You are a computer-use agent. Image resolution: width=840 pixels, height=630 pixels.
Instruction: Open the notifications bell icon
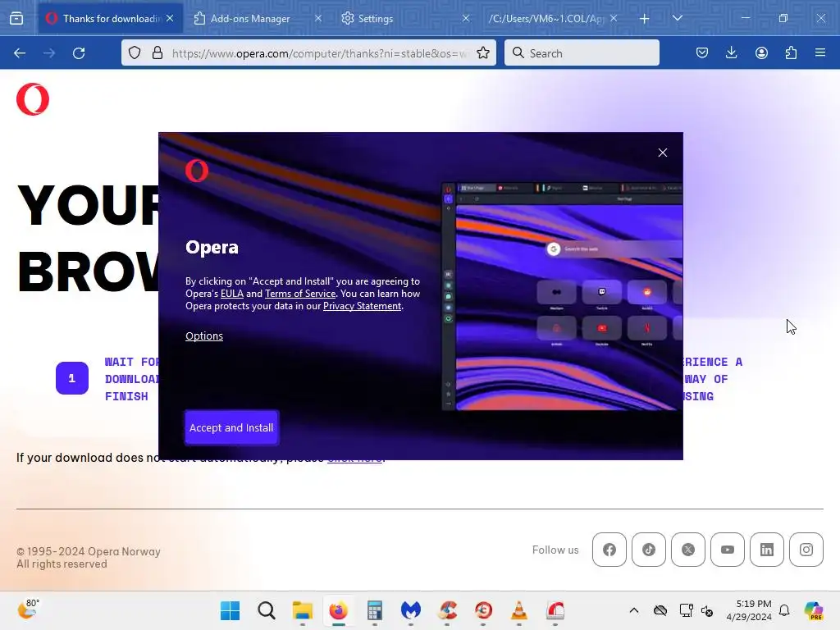[784, 610]
